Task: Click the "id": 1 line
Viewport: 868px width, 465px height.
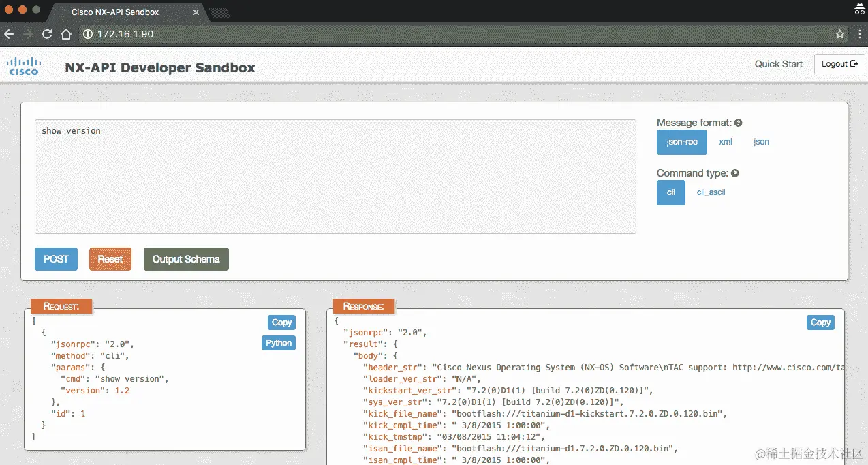Action: pyautogui.click(x=68, y=413)
